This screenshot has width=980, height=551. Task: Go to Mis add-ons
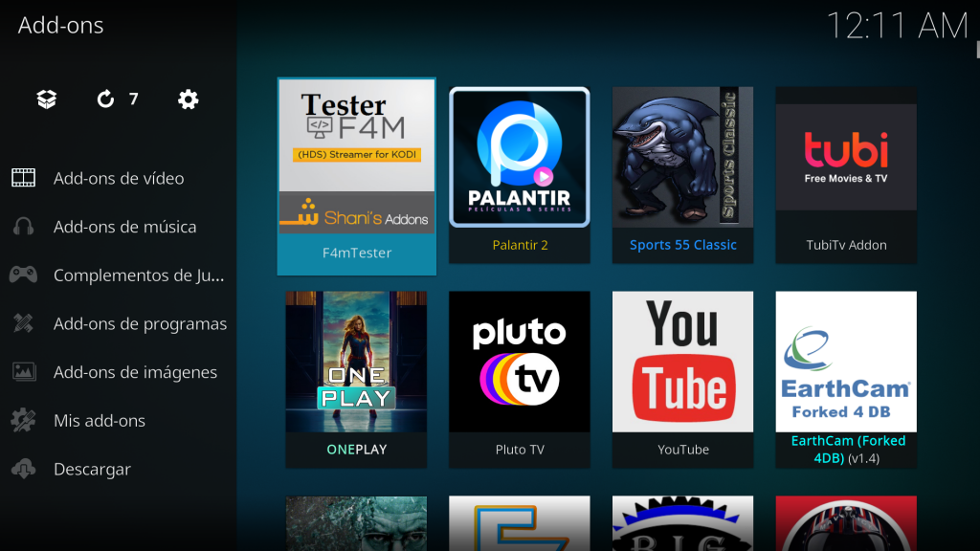point(119,421)
